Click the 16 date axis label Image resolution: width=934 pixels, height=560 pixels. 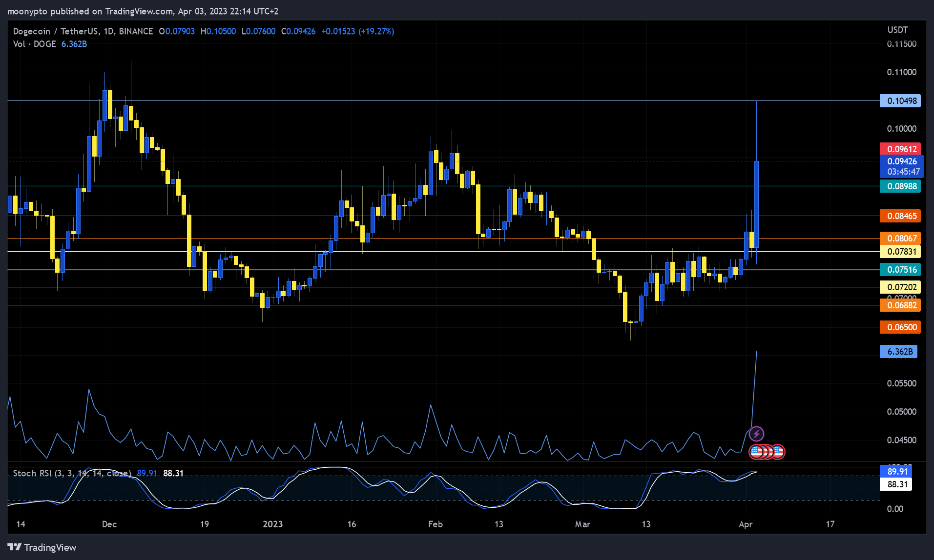(352, 524)
